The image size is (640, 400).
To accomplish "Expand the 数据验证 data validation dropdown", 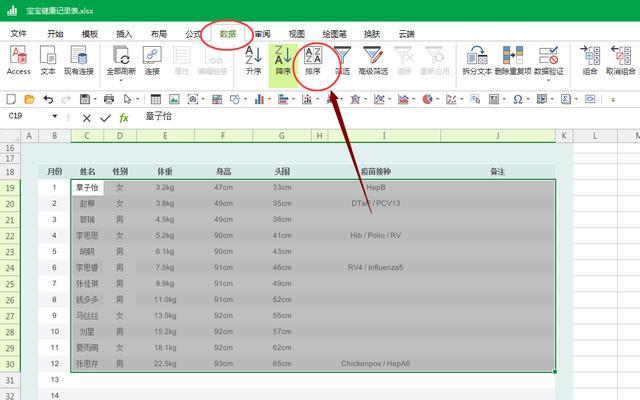I will coord(548,81).
